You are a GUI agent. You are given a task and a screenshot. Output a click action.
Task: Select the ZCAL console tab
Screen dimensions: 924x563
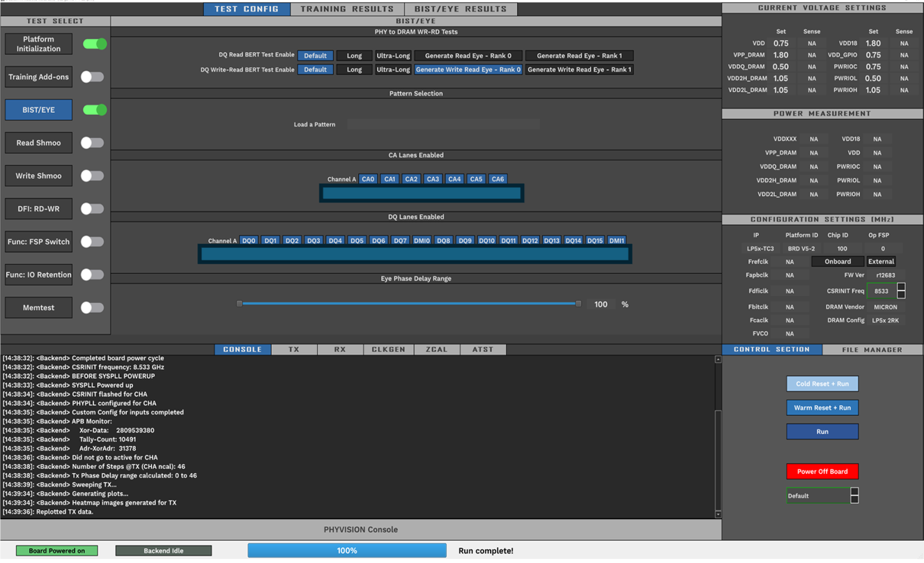436,350
